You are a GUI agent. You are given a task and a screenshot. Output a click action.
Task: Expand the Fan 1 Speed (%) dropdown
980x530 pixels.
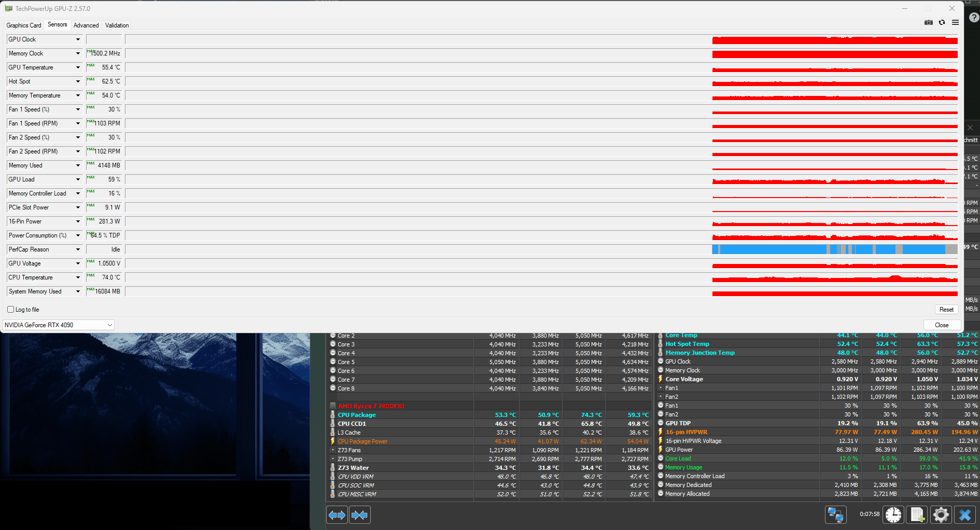tap(78, 109)
